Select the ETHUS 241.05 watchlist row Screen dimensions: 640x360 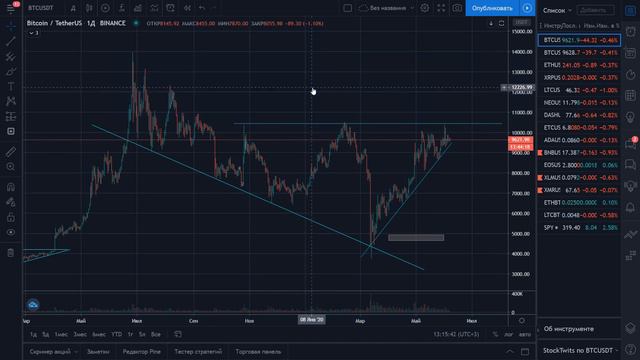point(579,65)
